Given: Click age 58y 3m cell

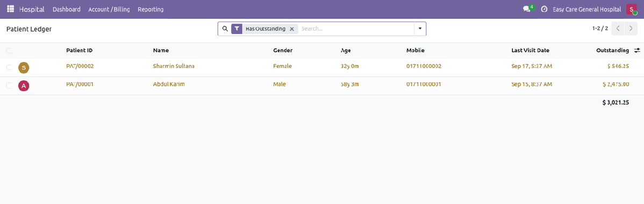Looking at the screenshot, I should [350, 85].
